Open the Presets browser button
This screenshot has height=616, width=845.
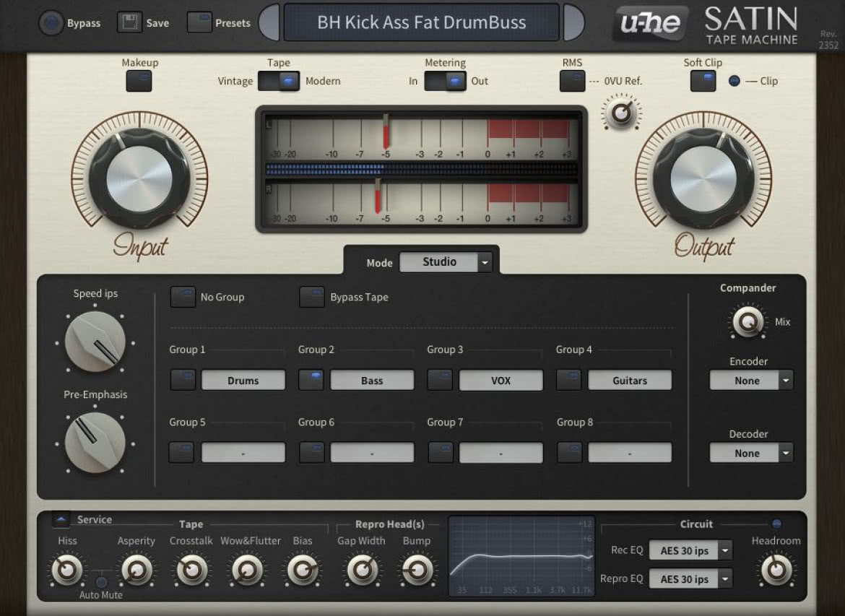(199, 22)
